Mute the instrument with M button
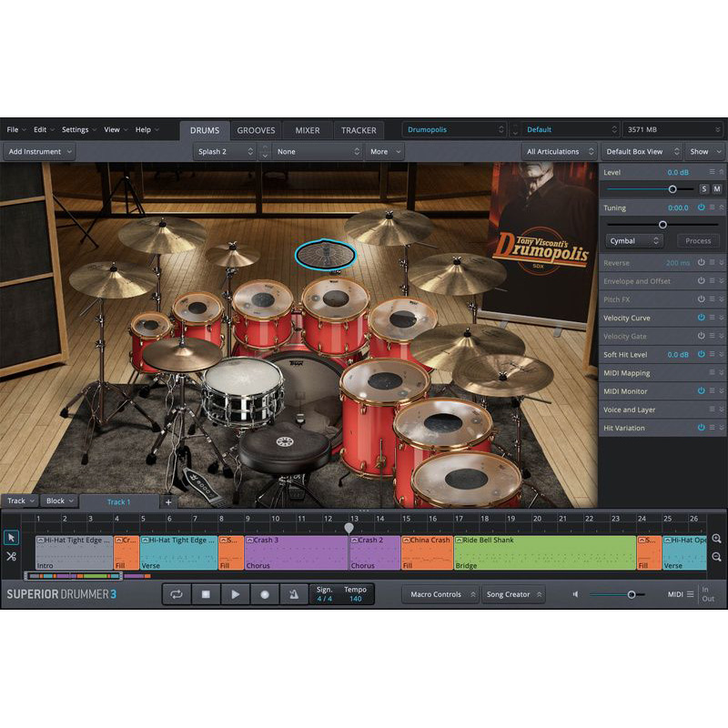Screen dimensions: 728x728 point(717,189)
